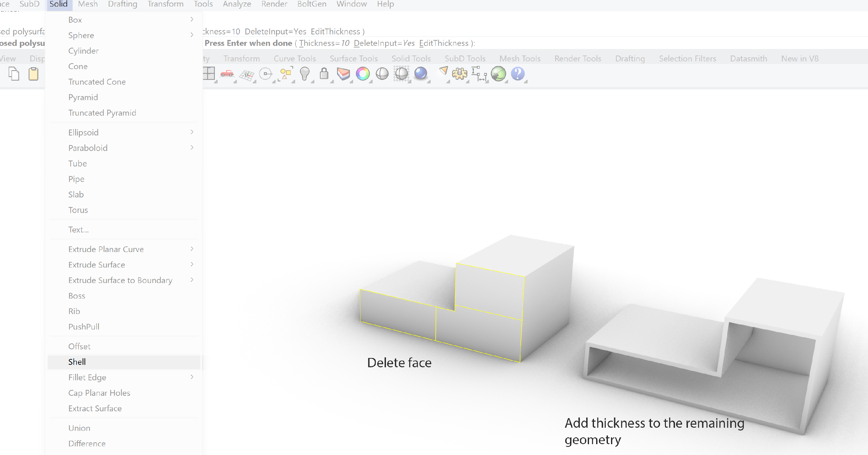Select Shell from the Solid menu

[77, 362]
